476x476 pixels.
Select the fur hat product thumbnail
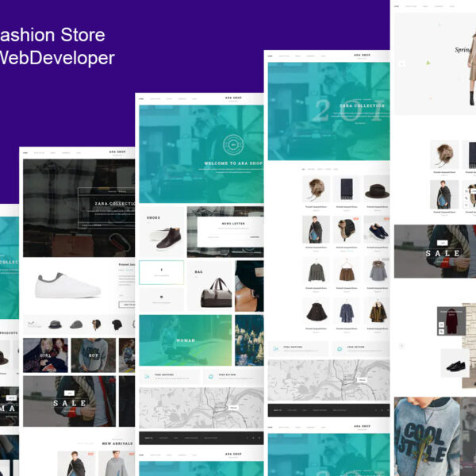click(x=316, y=188)
